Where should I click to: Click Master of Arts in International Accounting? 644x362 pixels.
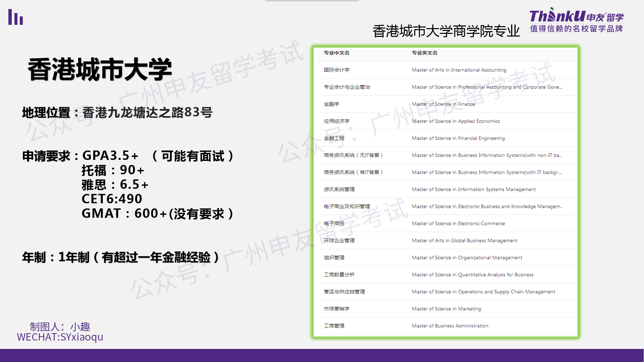pyautogui.click(x=459, y=70)
